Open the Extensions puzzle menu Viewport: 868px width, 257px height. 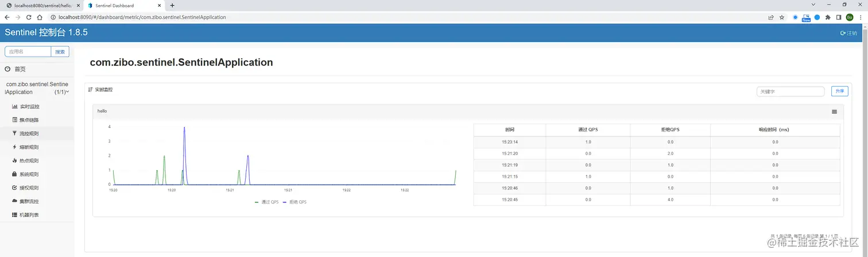click(x=828, y=17)
